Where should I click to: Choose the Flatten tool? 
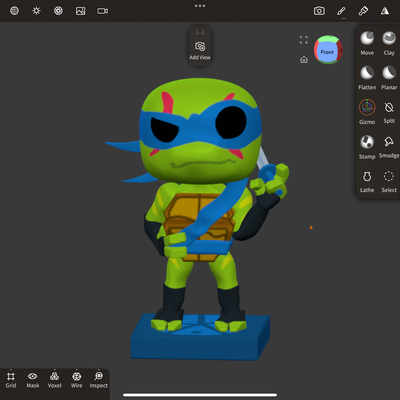coord(367,78)
